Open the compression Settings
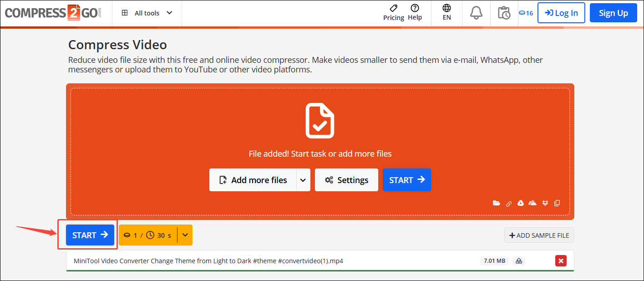The width and height of the screenshot is (644, 281). (x=346, y=180)
